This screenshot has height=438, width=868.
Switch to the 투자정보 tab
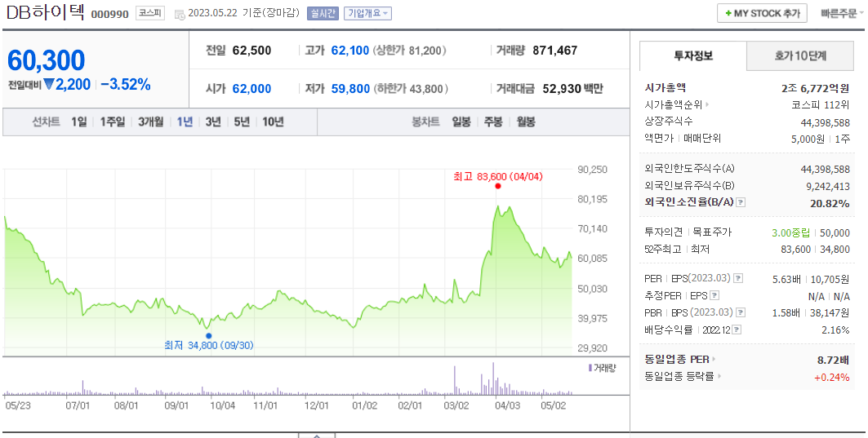[693, 55]
